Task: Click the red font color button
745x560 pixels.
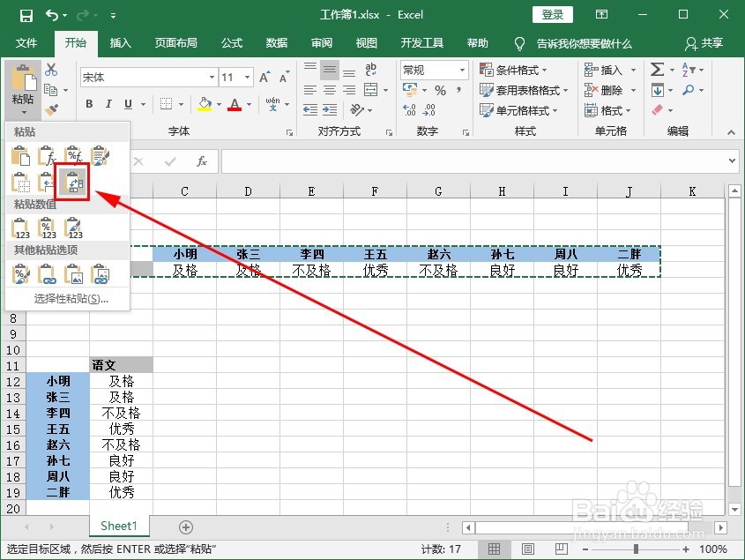Action: click(x=235, y=104)
